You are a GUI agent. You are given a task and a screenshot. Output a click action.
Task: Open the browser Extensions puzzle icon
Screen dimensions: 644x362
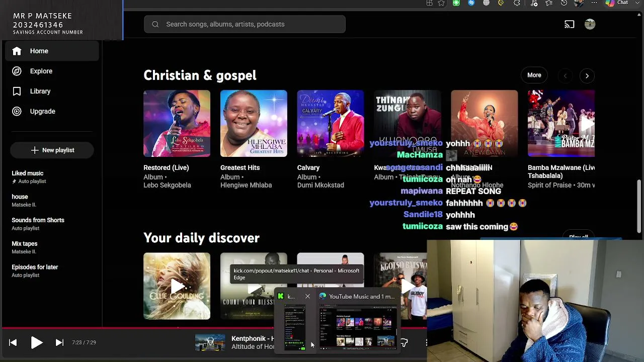point(517,3)
